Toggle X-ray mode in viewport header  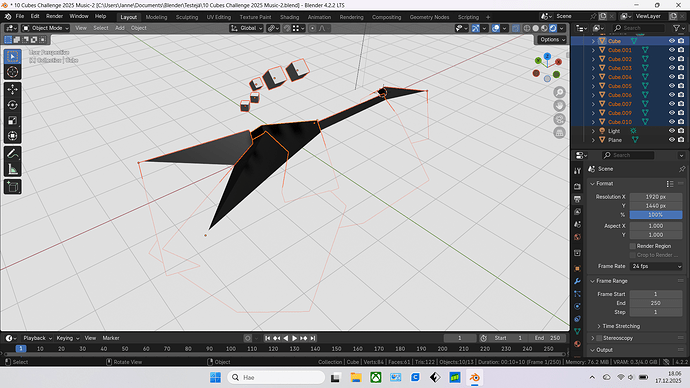[516, 28]
